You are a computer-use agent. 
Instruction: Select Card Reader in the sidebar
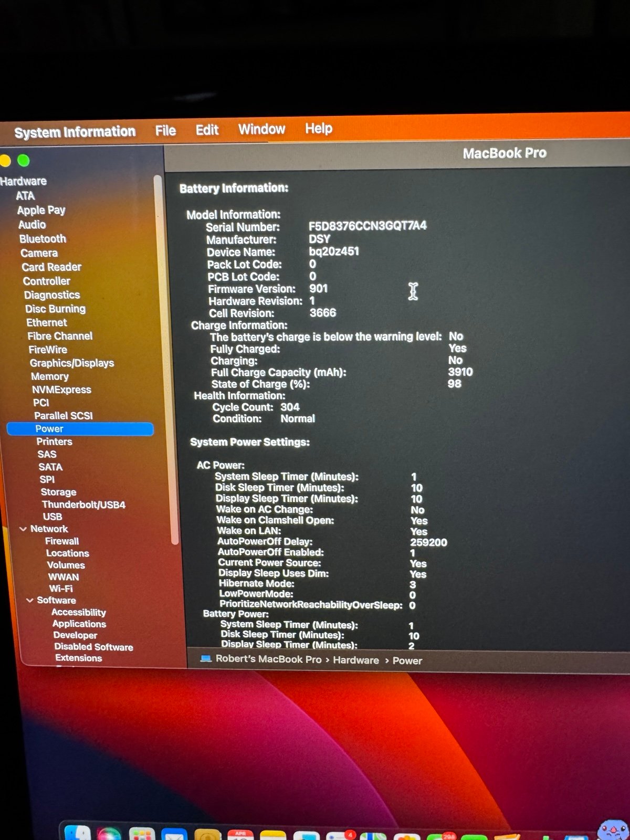point(51,267)
